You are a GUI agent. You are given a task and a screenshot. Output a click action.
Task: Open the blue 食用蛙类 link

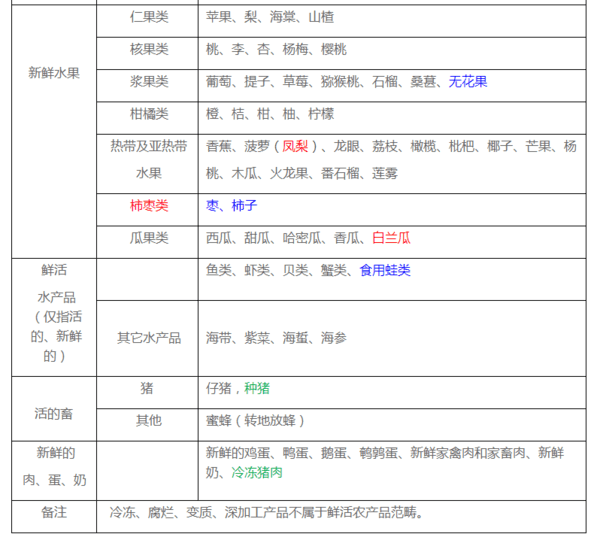[x=385, y=270]
